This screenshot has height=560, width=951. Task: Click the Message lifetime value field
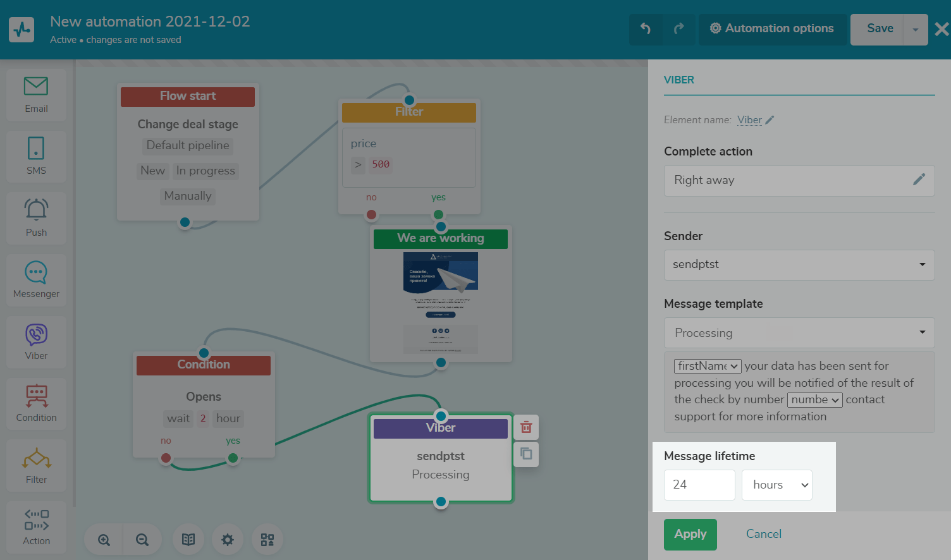click(x=699, y=485)
